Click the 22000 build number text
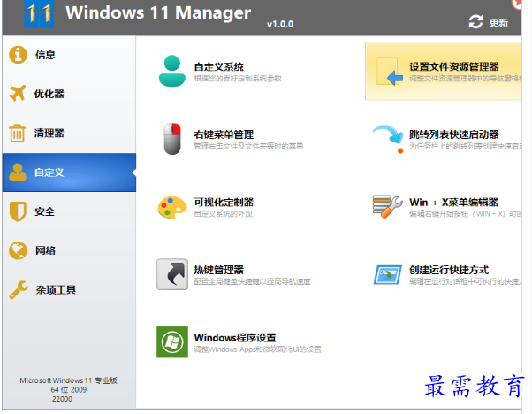 pyautogui.click(x=62, y=399)
